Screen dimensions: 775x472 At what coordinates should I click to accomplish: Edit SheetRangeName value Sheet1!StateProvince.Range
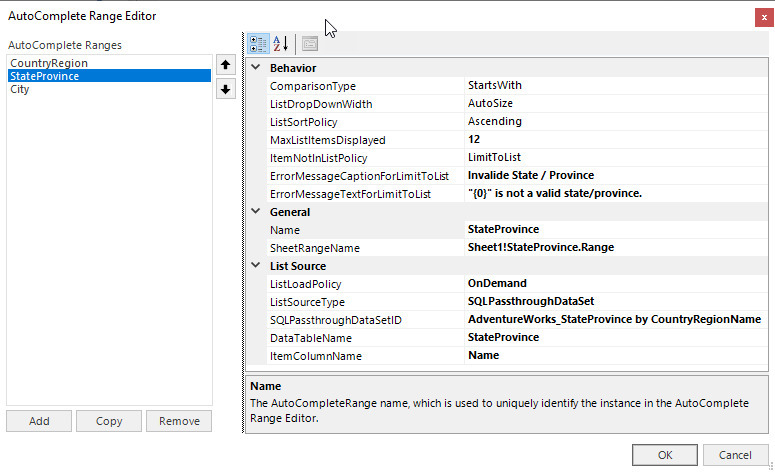(616, 248)
